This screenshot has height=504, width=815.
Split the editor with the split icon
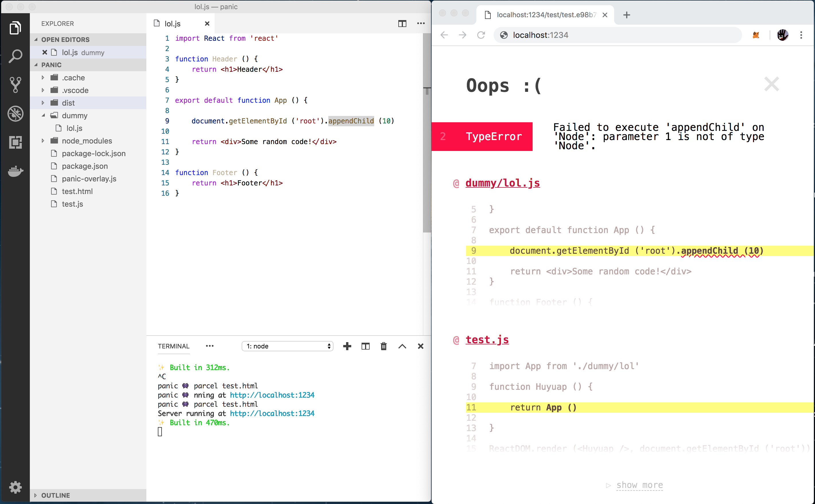(x=402, y=23)
